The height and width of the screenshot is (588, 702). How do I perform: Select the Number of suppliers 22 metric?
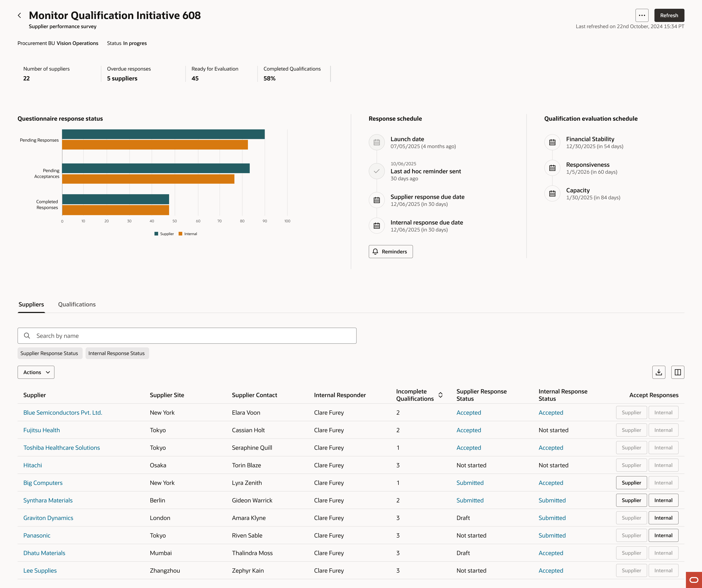tap(46, 73)
